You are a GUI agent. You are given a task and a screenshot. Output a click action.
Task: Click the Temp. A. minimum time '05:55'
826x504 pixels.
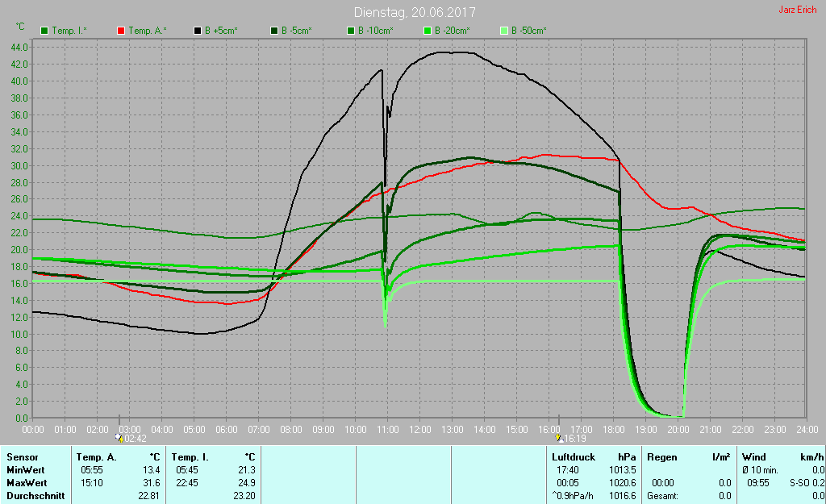pos(92,470)
